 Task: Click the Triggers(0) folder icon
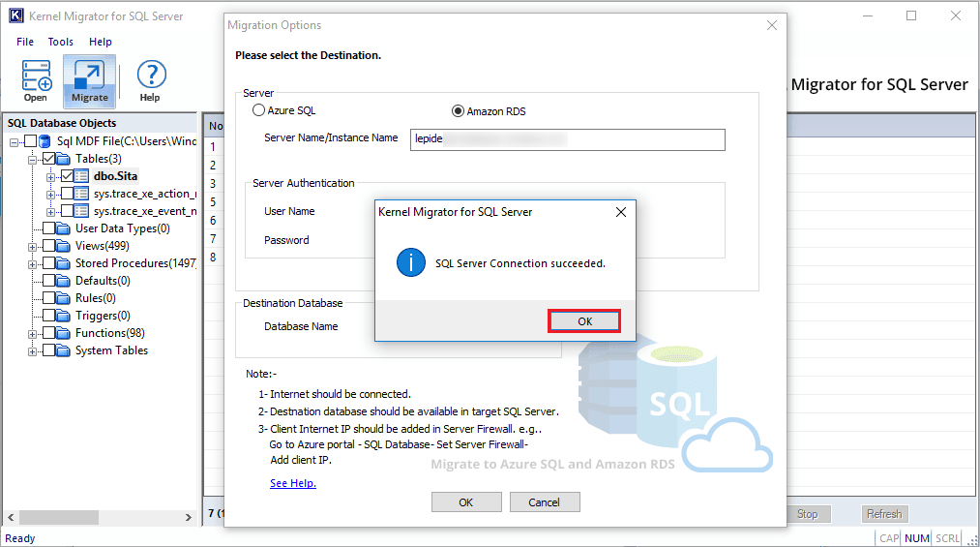pos(63,316)
